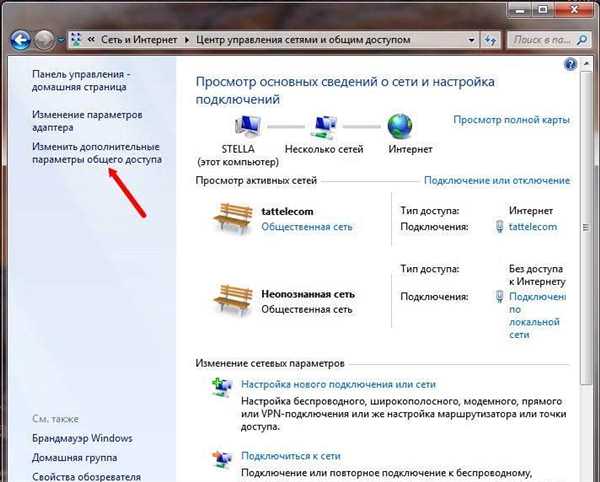The width and height of the screenshot is (600, 482).
Task: Open Изменить дополнительные параметры общего доступа
Action: point(97,153)
